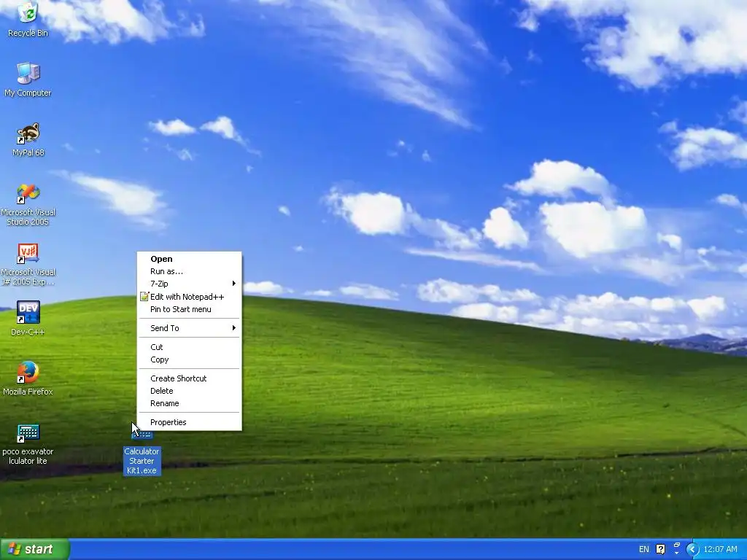Choose Rename in the context menu
This screenshot has height=560, width=747.
[189, 403]
